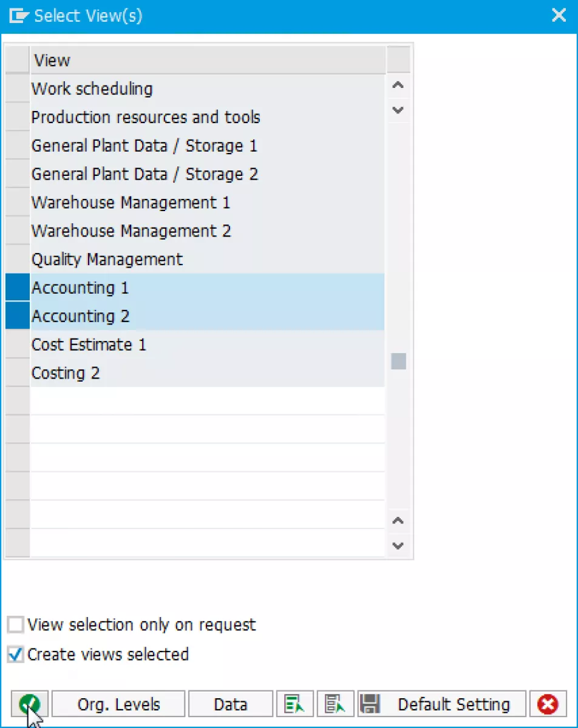Click Cost Estimate 1 text
578x728 pixels.
point(89,345)
